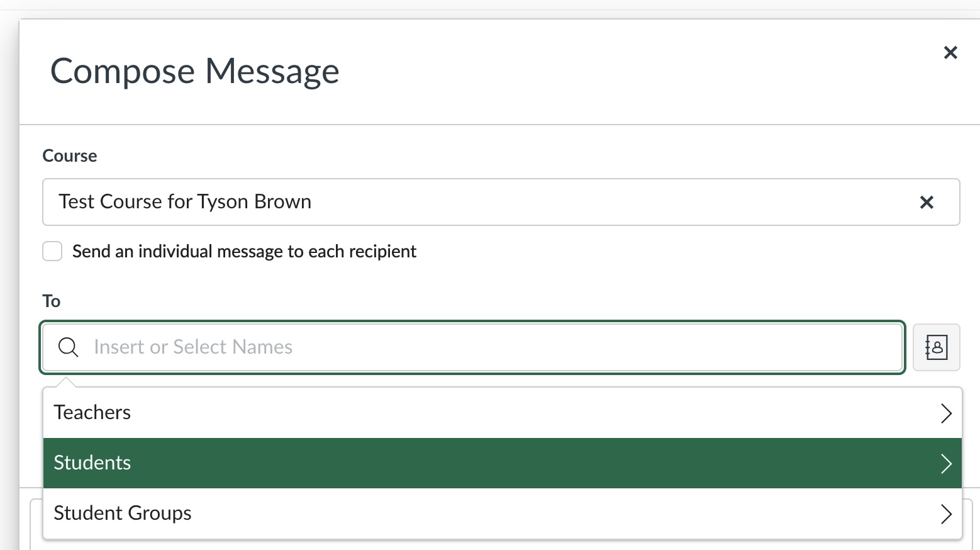Click the chevron icon on the Teachers row
This screenshot has height=550, width=980.
pyautogui.click(x=946, y=413)
